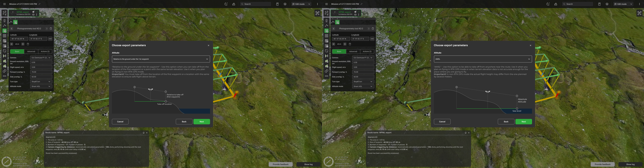The height and width of the screenshot is (168, 644).
Task: Toggle WPML export route visibility eye, left window
Action: click(x=33, y=14)
